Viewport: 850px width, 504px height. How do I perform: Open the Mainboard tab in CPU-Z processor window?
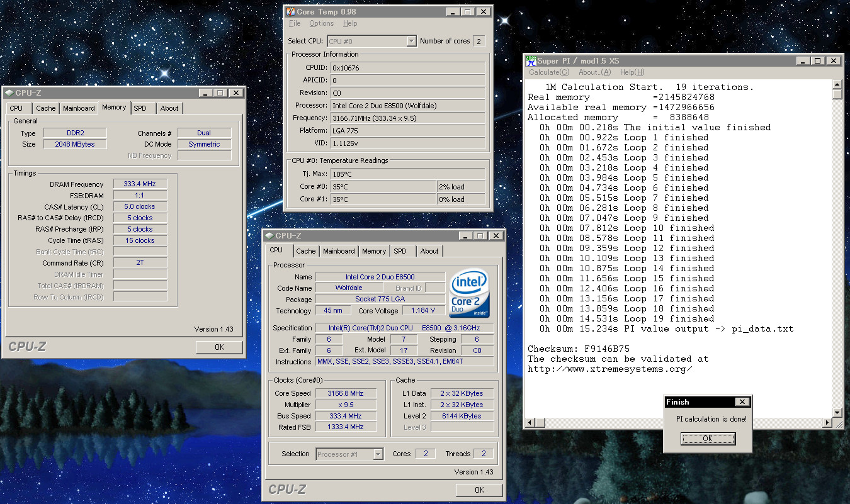click(339, 251)
